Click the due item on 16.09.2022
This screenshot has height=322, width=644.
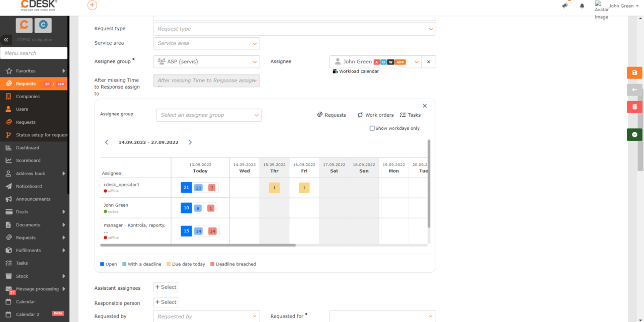(304, 188)
